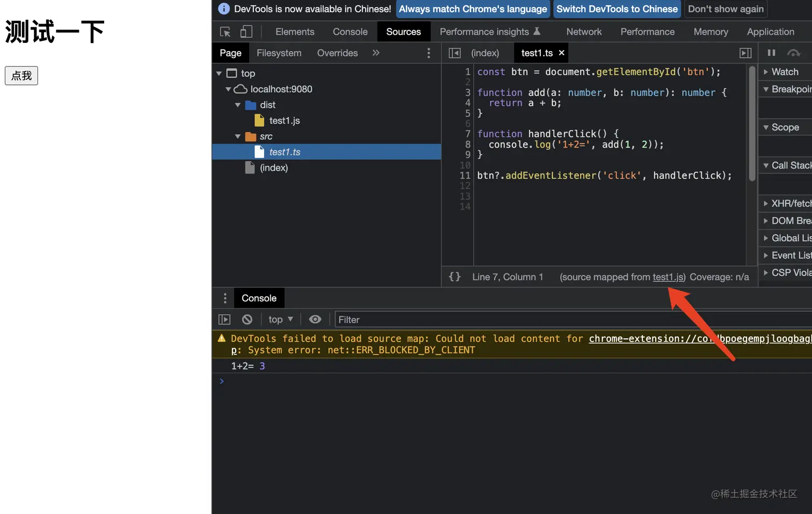Select the test1.js file icon

pos(259,120)
